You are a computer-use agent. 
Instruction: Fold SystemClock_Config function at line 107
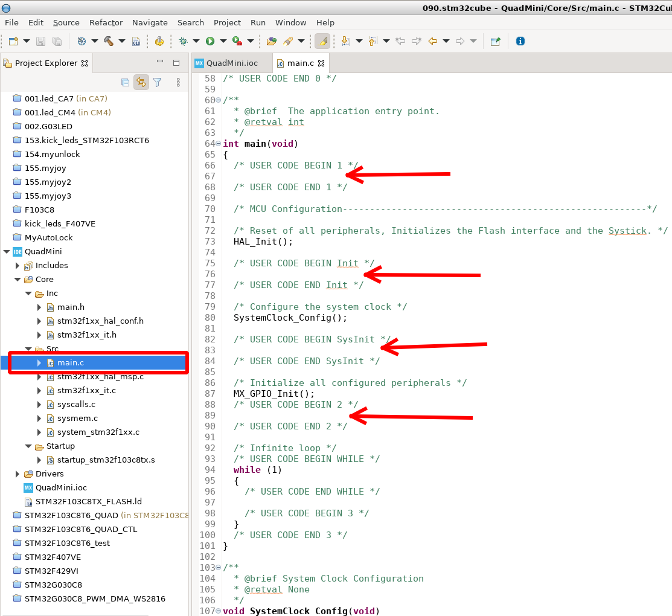[x=219, y=611]
